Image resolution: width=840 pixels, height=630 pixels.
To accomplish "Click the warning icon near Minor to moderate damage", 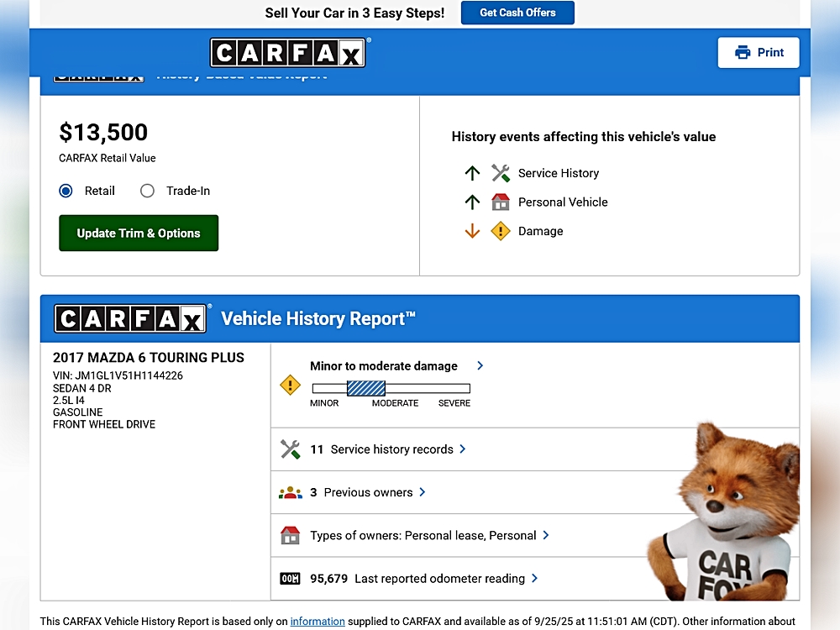I will 290,386.
